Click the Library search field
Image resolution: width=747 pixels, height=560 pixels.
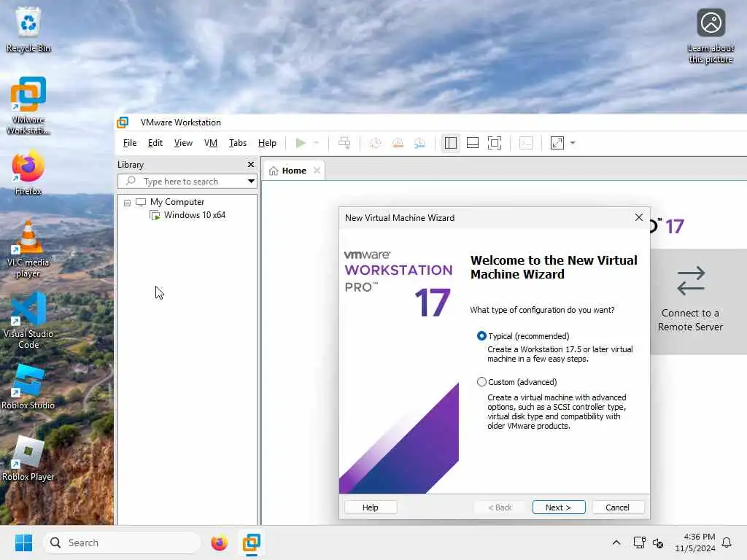point(187,182)
